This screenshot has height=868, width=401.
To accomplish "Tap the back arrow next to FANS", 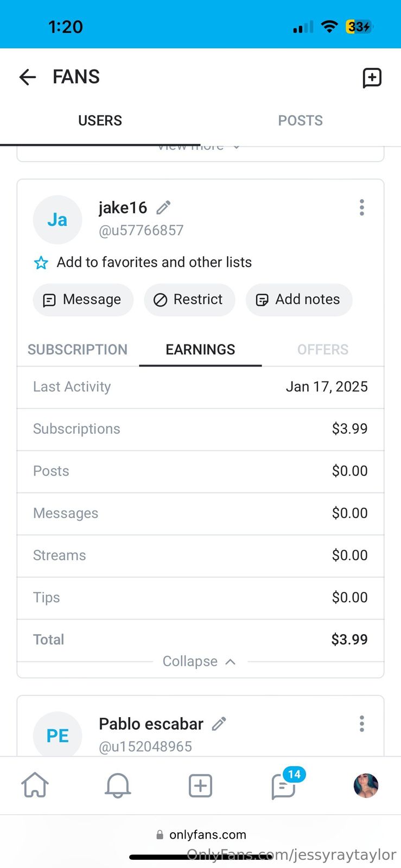I will point(27,77).
